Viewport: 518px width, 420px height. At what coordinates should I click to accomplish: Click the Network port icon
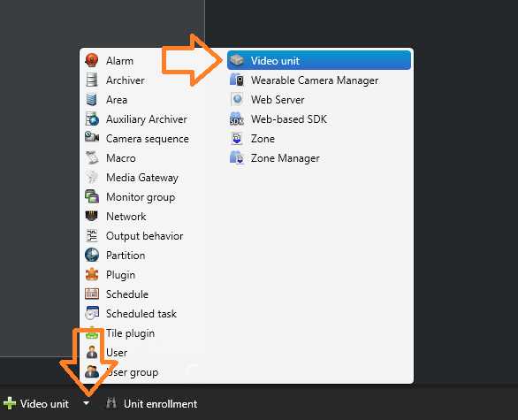point(92,216)
